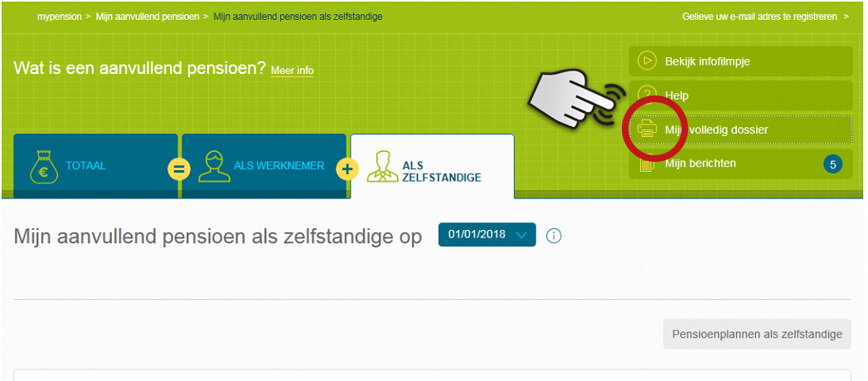Click the question mark Help icon
Screen dimensions: 868x381
(647, 95)
